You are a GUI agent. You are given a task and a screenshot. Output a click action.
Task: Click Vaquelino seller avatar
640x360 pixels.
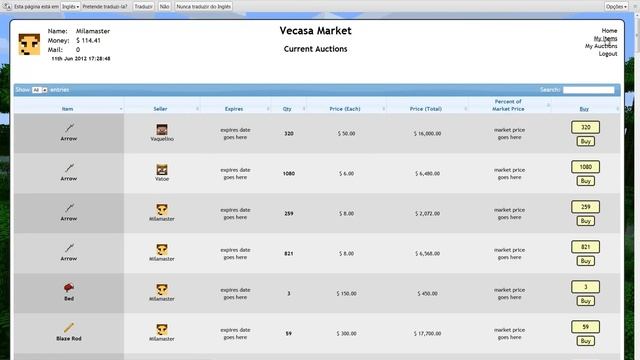coord(162,130)
